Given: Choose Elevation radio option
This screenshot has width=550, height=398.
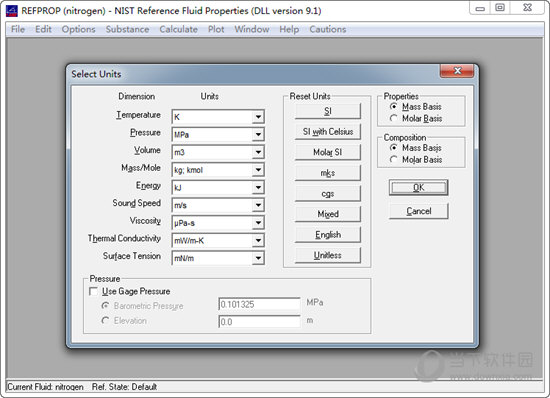Looking at the screenshot, I should tap(105, 321).
